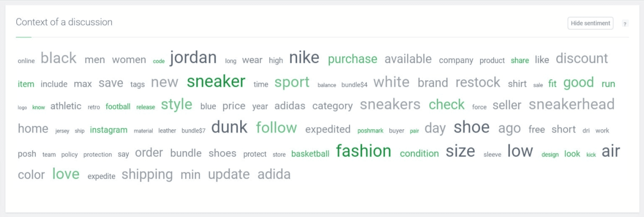Click the 'fashion' word
This screenshot has width=644, height=217.
[364, 151]
